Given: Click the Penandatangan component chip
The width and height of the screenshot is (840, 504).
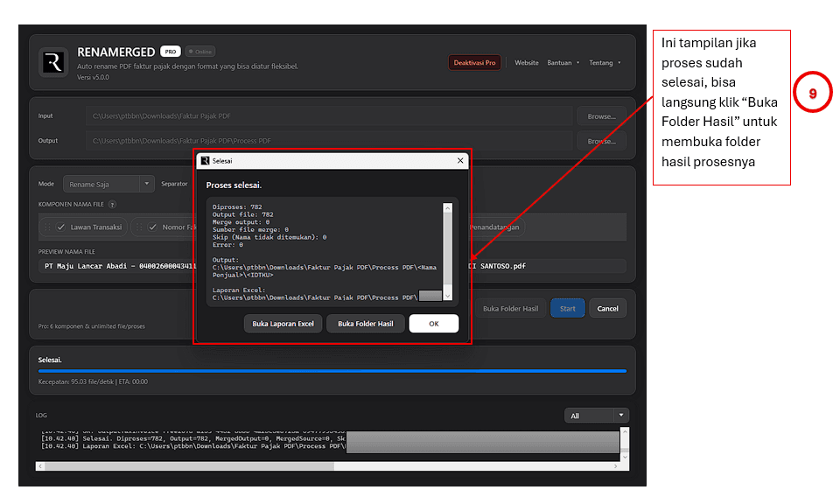Looking at the screenshot, I should pyautogui.click(x=496, y=227).
